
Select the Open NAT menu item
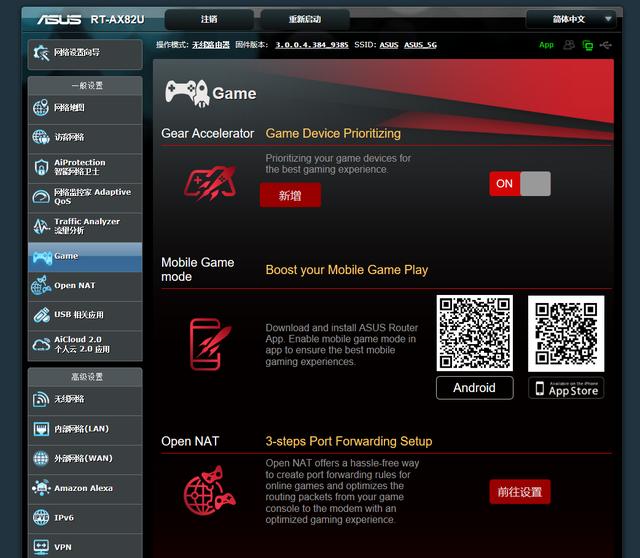(x=85, y=286)
